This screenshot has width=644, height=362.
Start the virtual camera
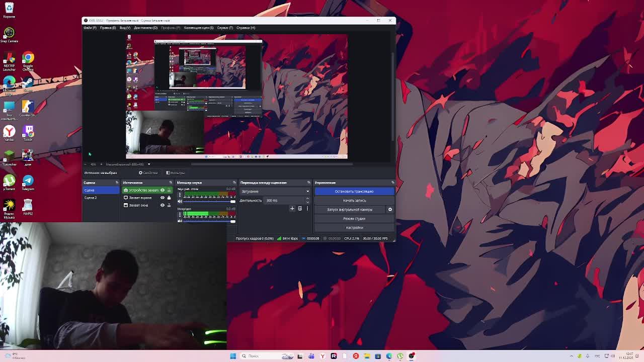tap(350, 209)
